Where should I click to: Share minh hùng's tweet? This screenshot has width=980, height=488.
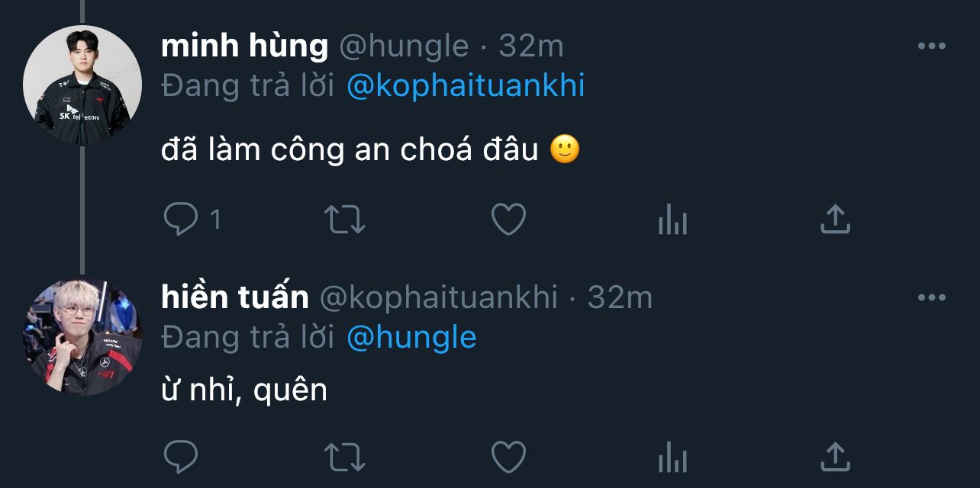[835, 220]
